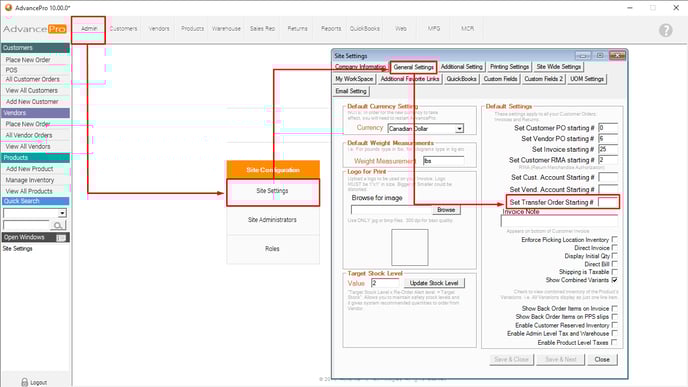Open Additional Favorite Links tab
Screen dimensions: 688x387
coord(410,79)
